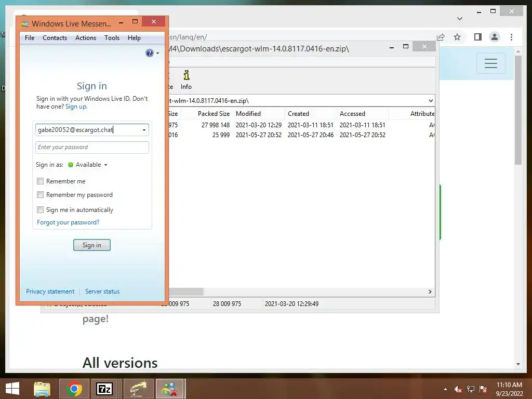The width and height of the screenshot is (532, 399).
Task: Expand the email address dropdown arrow
Action: [144, 130]
